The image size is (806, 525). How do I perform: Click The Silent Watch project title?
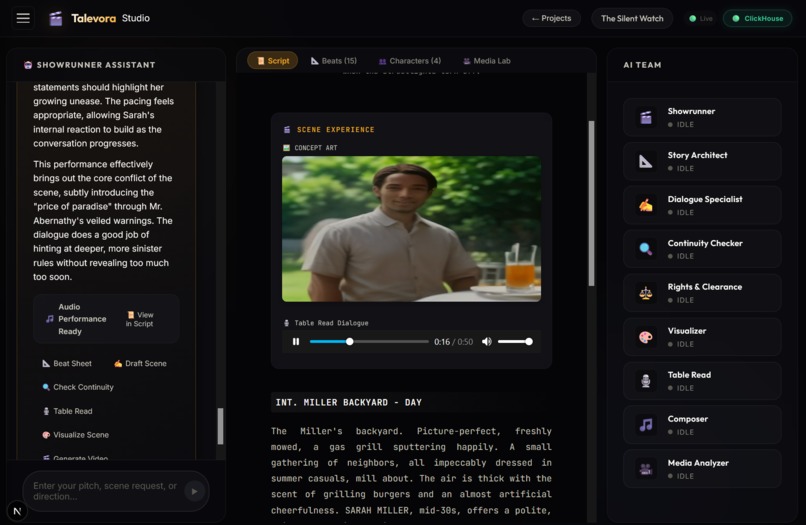632,19
